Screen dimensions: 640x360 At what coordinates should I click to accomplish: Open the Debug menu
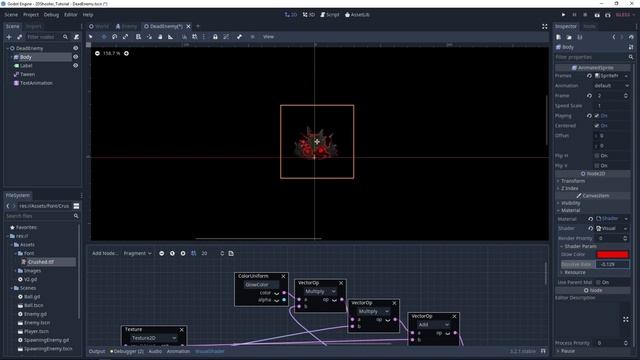point(51,15)
